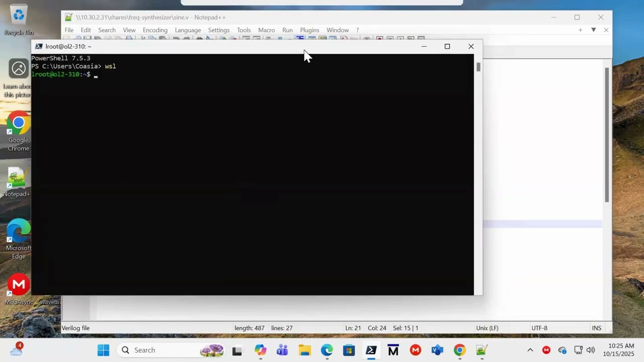Screen dimensions: 644x362
Task: Open File Explorer from the taskbar
Action: [304, 350]
